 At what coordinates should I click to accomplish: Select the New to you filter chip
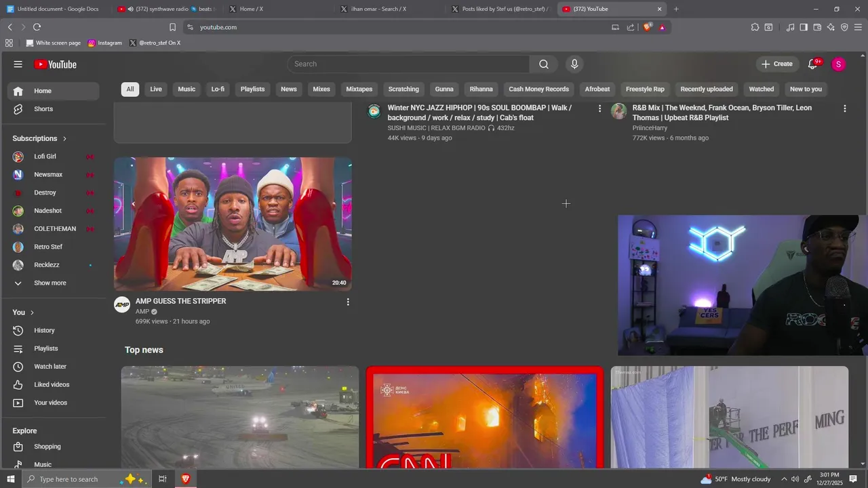(806, 89)
